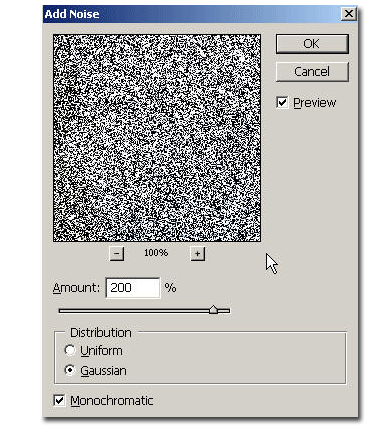Click the noise preview thumbnail

tap(157, 138)
